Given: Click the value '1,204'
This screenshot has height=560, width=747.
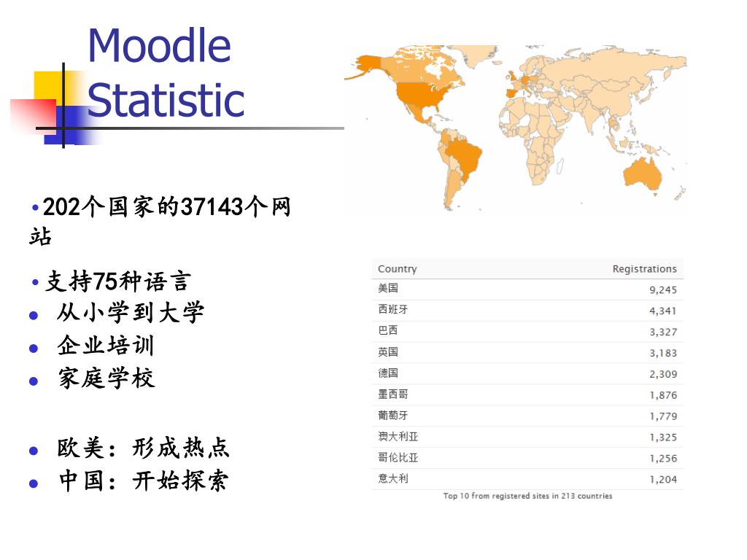Looking at the screenshot, I should [x=662, y=480].
